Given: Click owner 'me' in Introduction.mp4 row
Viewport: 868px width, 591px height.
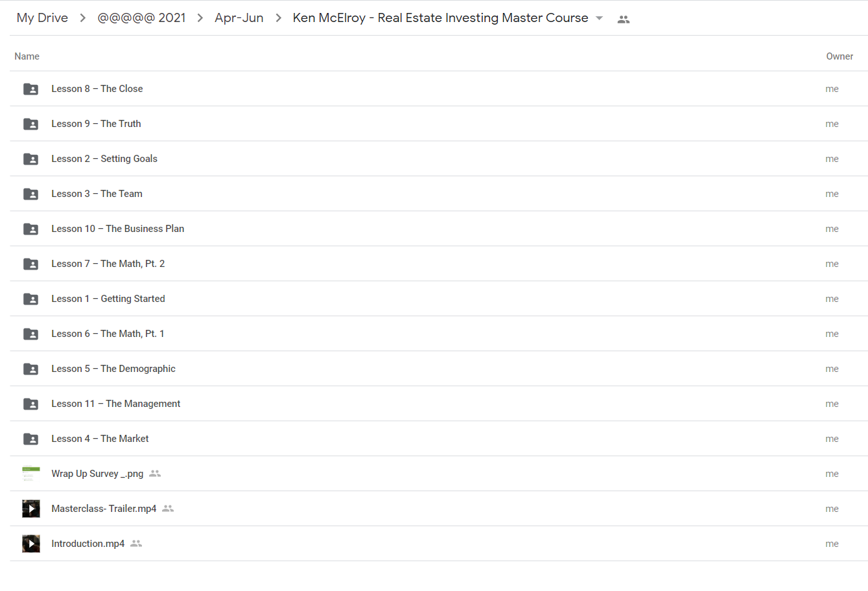Looking at the screenshot, I should click(832, 544).
